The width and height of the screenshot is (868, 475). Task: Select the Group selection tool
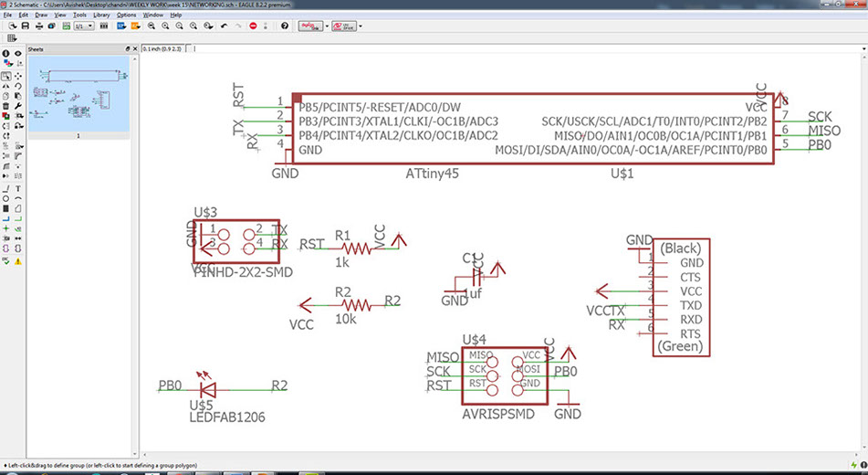[6, 77]
